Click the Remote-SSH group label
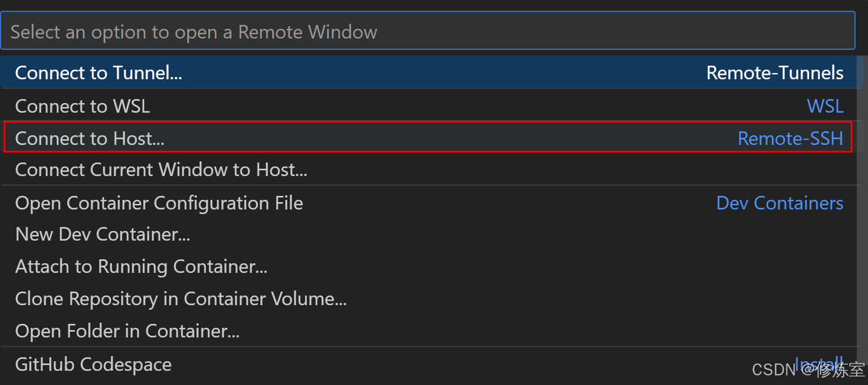Viewport: 868px width, 385px height. pyautogui.click(x=790, y=138)
